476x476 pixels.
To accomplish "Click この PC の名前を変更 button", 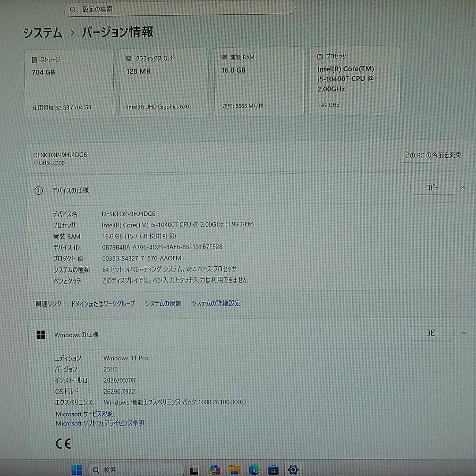I will pos(434,155).
